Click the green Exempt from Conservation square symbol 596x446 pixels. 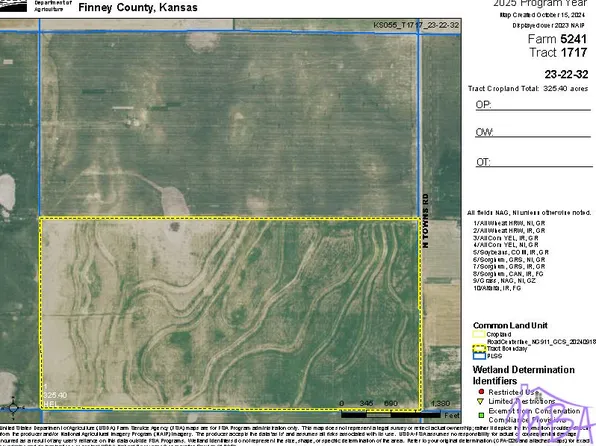click(481, 416)
